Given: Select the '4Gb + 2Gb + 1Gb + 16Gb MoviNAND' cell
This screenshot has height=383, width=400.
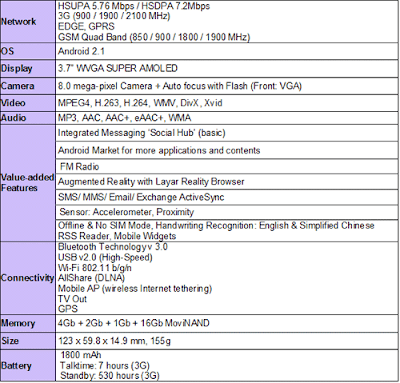Looking at the screenshot, I should 227,323.
